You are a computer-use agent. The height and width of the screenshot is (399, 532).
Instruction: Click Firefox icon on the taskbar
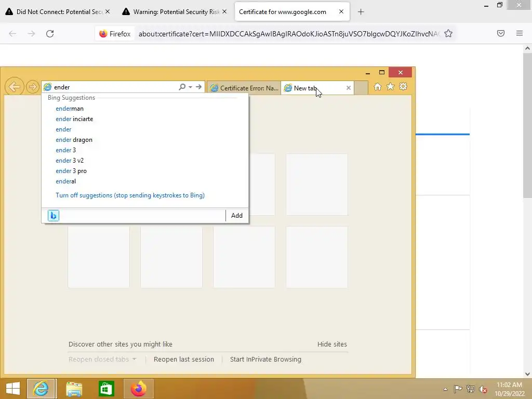click(139, 389)
